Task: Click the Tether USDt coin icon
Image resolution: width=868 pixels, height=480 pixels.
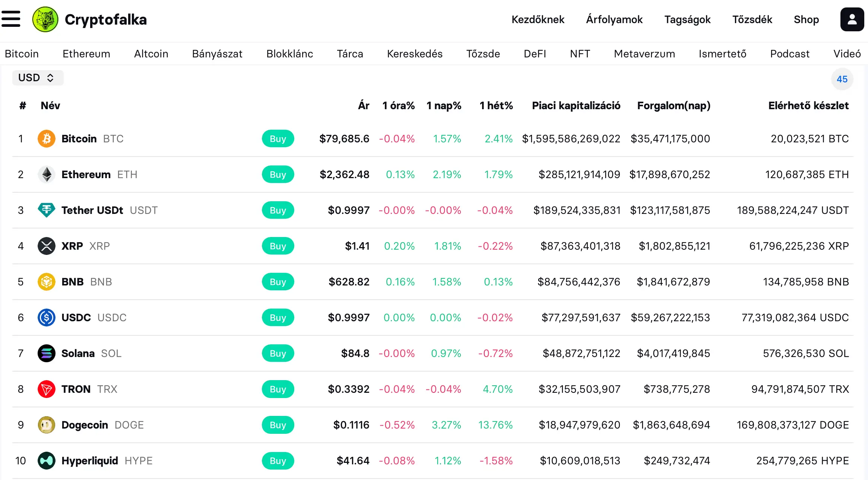Action: [x=47, y=210]
